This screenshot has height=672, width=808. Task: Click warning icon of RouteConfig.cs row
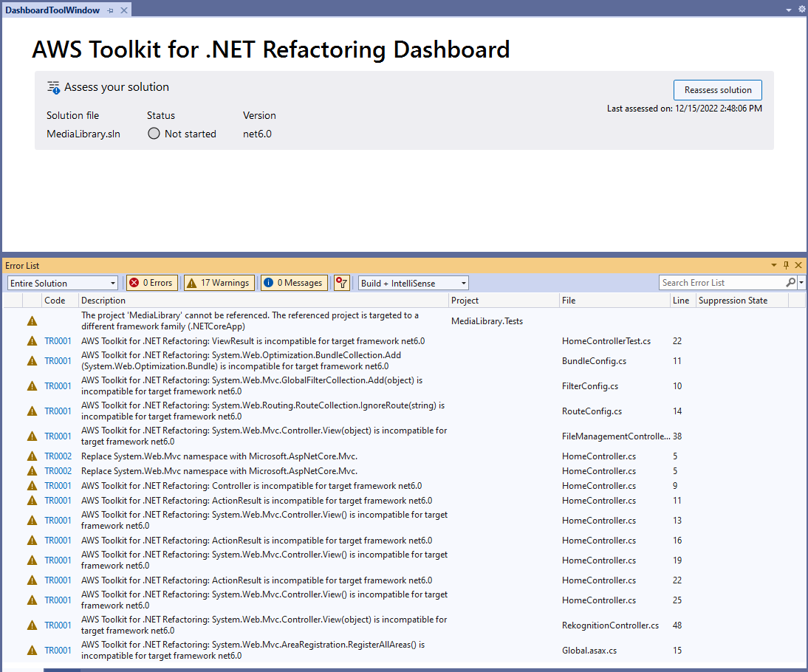coord(32,411)
